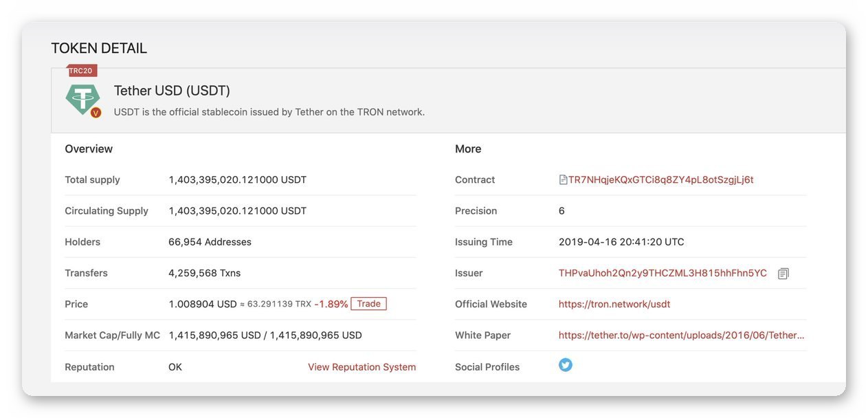Screen dimensions: 868x418
Task: Click the Trade button
Action: (368, 304)
